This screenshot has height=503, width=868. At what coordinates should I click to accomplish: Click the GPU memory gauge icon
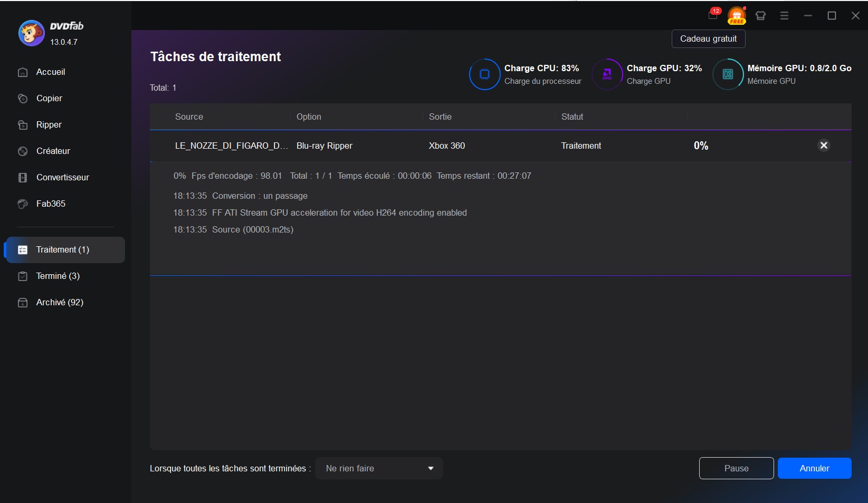[728, 74]
